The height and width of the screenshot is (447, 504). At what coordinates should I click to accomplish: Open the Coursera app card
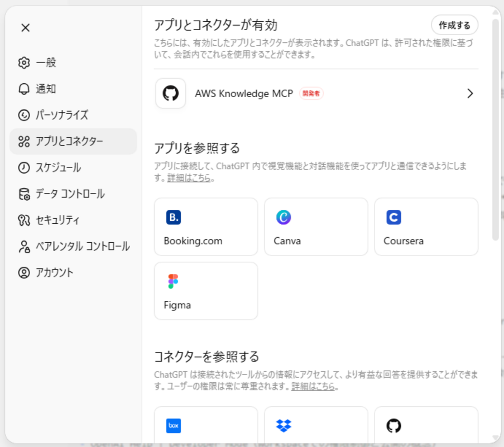point(426,227)
